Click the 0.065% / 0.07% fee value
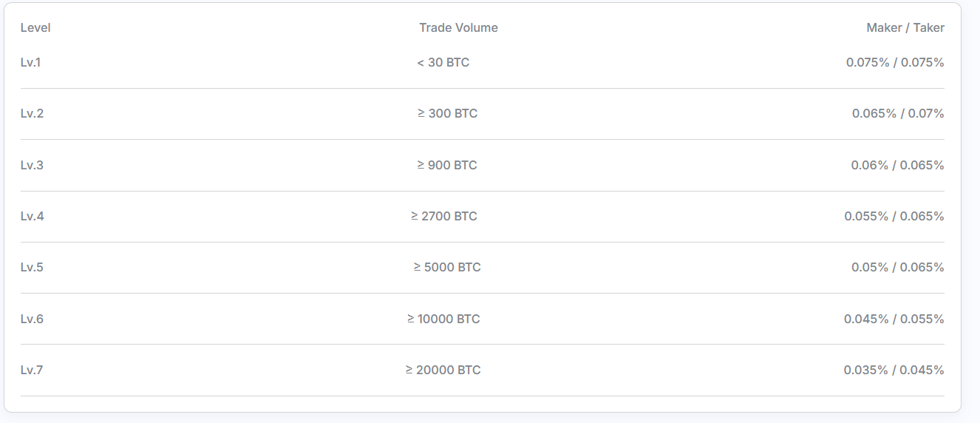Screen dimensions: 980x423 click(x=898, y=113)
